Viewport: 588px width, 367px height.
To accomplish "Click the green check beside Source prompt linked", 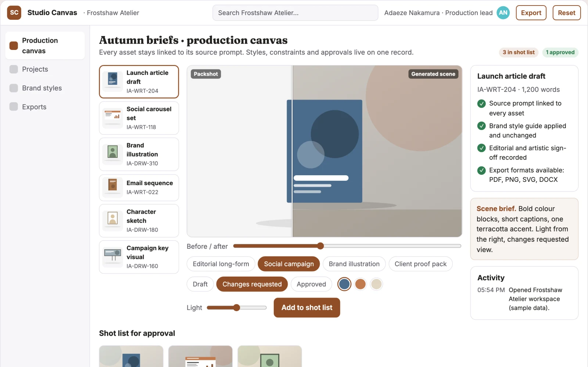I will point(481,104).
